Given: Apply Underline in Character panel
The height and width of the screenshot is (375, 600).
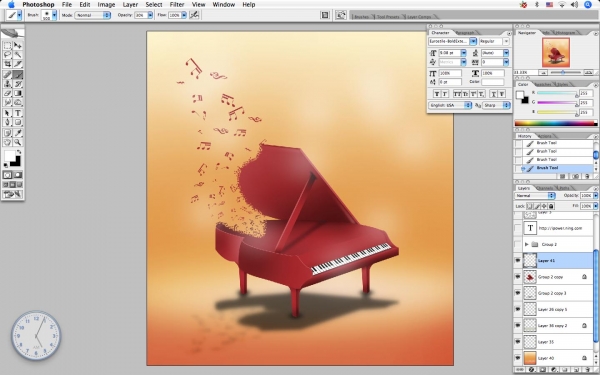Looking at the screenshot, I should coord(494,94).
